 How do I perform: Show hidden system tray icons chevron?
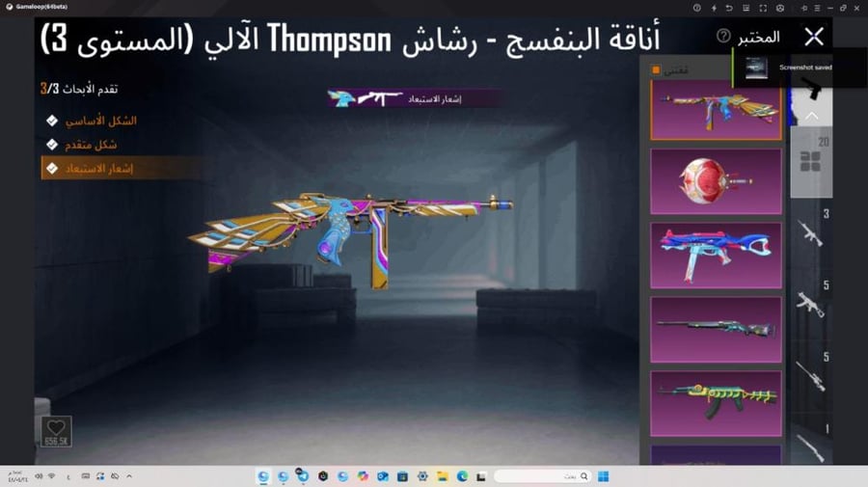click(129, 476)
